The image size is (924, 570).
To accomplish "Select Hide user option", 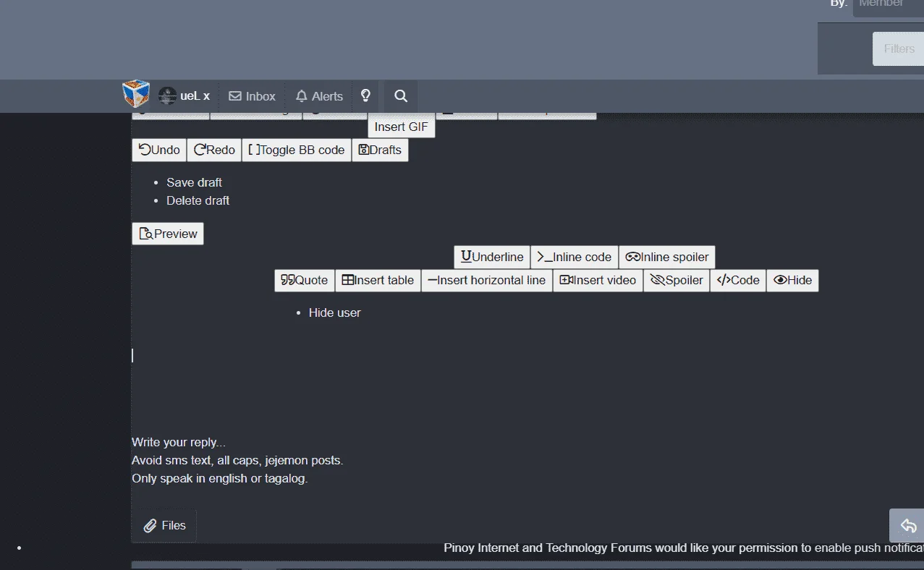I will [334, 312].
